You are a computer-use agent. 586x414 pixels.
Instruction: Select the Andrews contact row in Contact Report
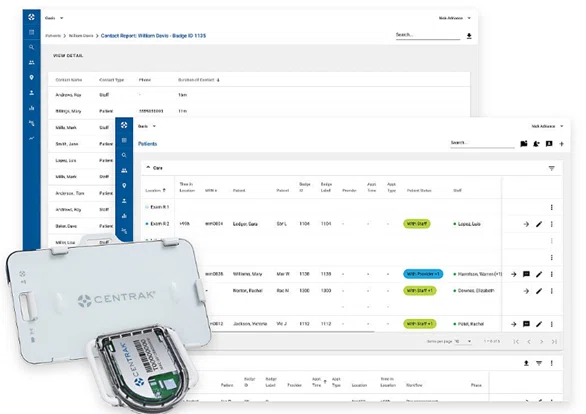(259, 95)
